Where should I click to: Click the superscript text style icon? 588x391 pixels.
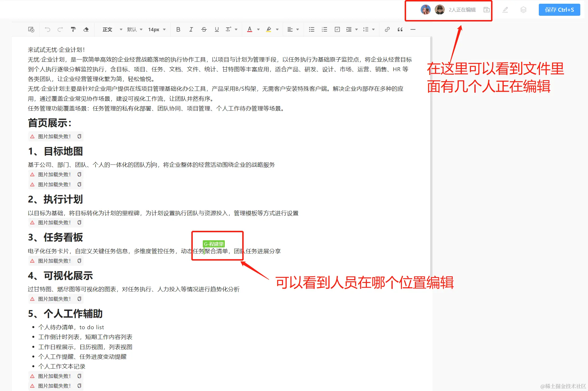228,29
